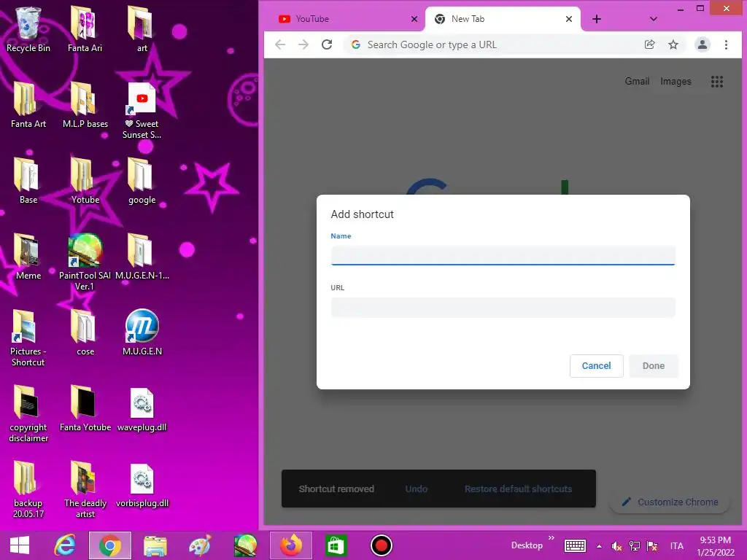Open the Windows Start button
747x560 pixels.
click(x=20, y=545)
